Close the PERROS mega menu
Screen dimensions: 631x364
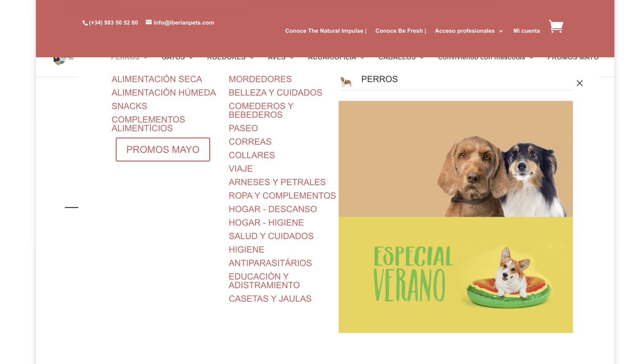(x=579, y=83)
